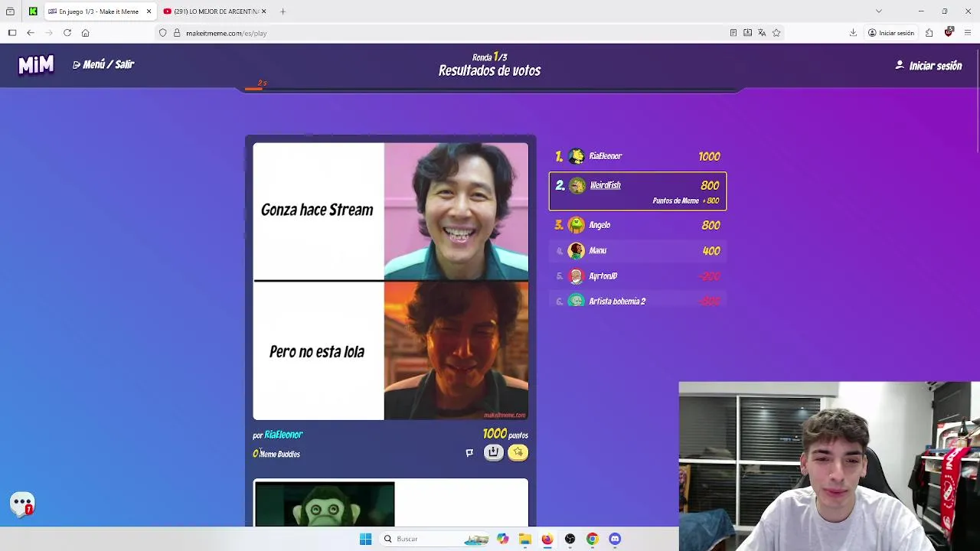
Task: Click Iniciar sesión in the game header
Action: tap(929, 66)
